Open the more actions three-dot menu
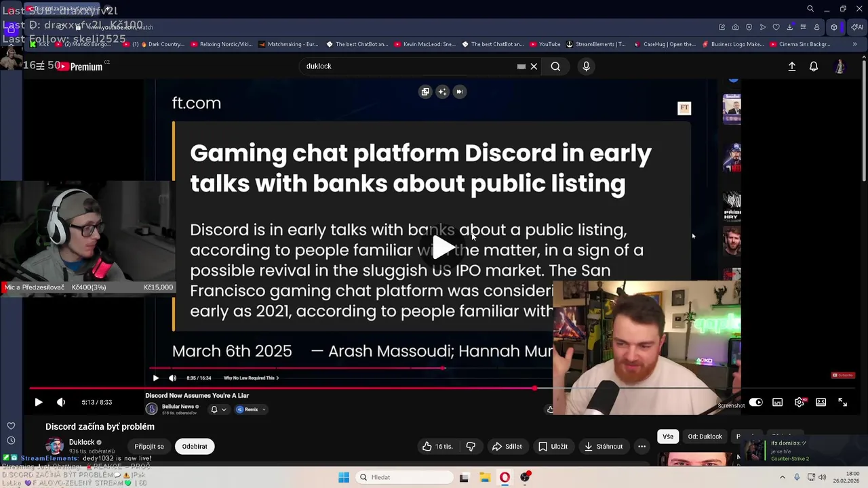 642,446
